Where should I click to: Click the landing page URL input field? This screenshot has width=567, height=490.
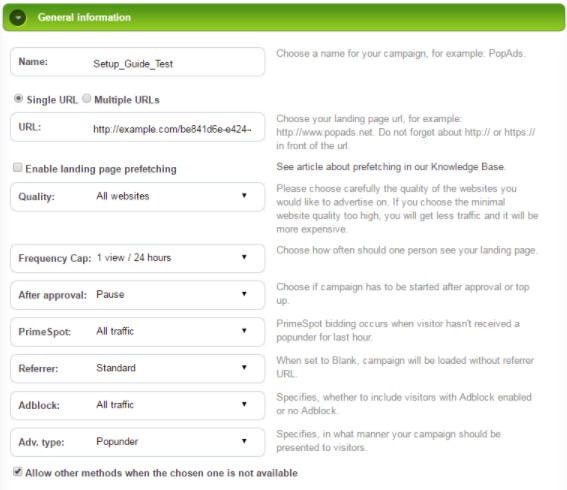137,127
